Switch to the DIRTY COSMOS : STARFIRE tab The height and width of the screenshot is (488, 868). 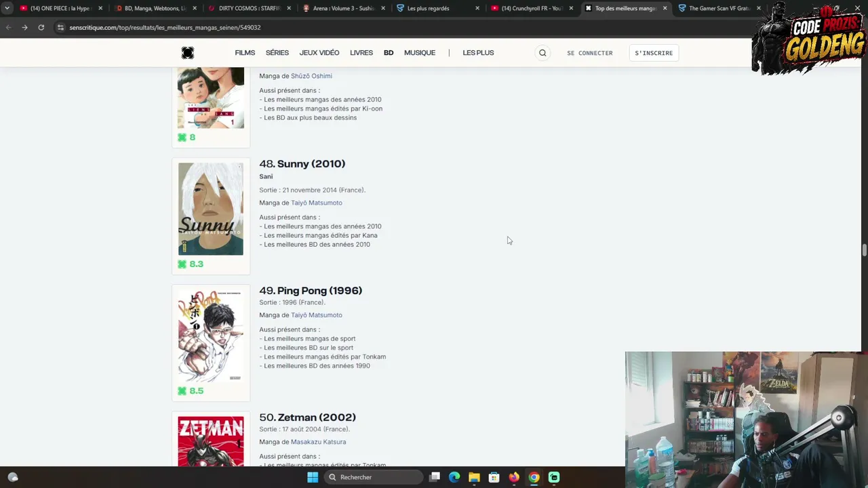point(249,8)
